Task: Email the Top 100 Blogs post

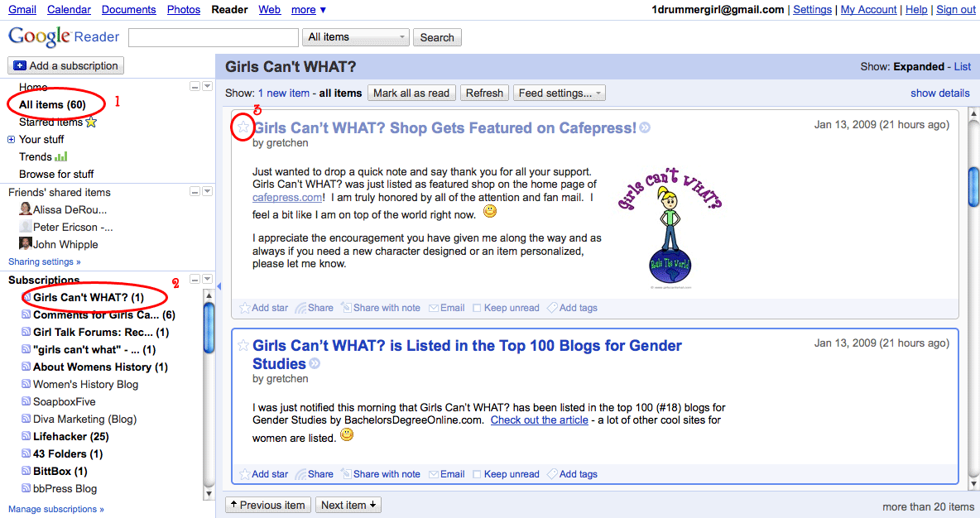Action: click(x=447, y=473)
